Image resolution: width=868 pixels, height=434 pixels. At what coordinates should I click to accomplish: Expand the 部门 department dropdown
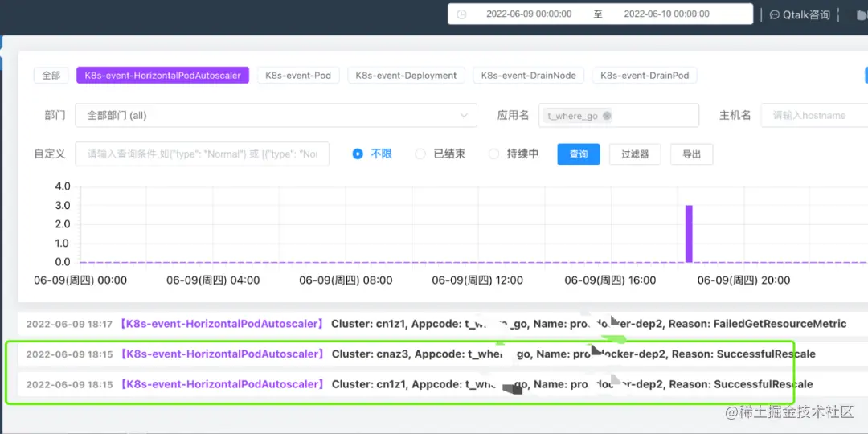[x=276, y=115]
